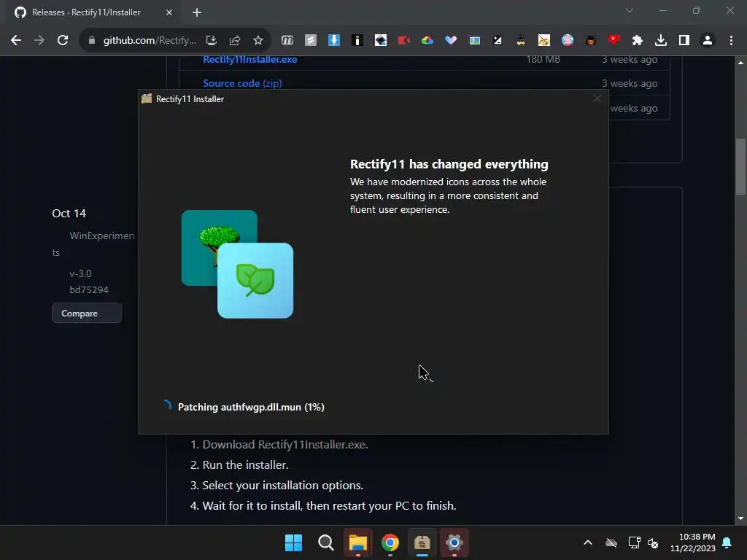Open the pink pig face extension
This screenshot has height=560, width=747.
(568, 41)
